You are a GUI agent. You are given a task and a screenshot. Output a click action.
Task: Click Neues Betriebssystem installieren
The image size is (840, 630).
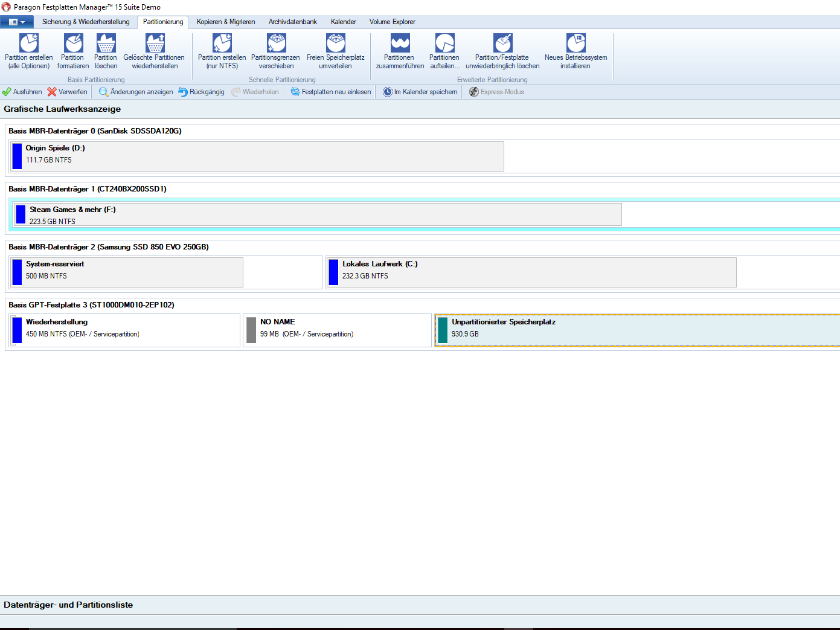coord(575,51)
